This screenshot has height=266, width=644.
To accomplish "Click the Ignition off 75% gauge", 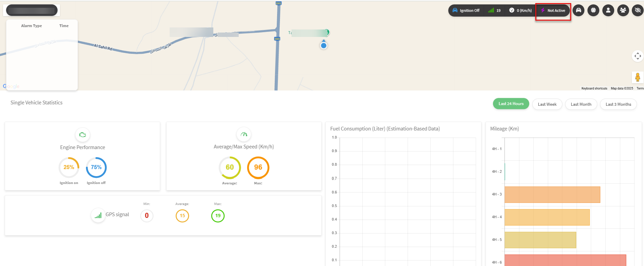I will point(96,167).
